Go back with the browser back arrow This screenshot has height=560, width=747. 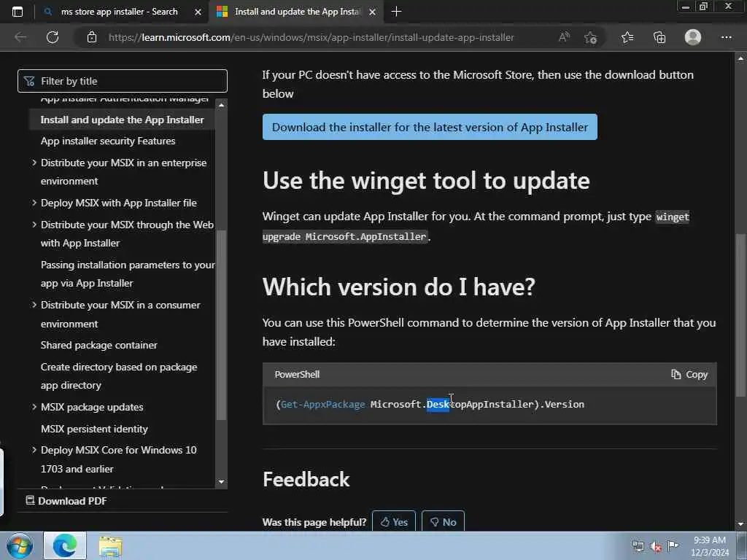(20, 37)
